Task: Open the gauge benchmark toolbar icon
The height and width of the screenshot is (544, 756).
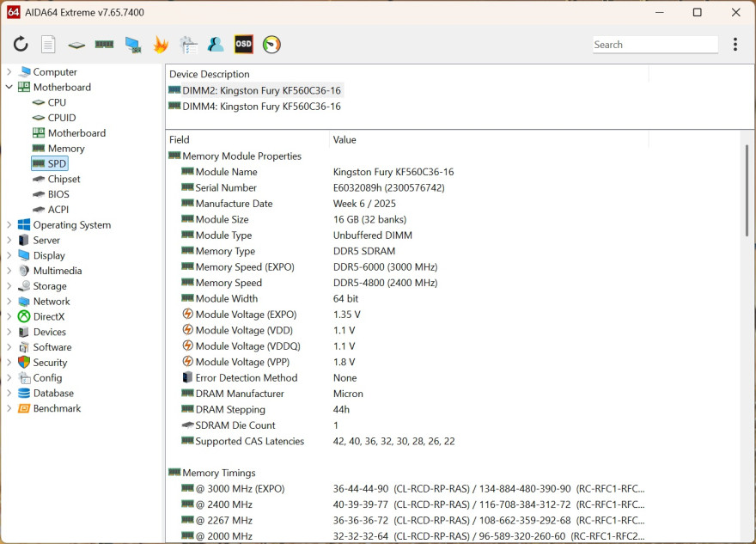Action: (271, 45)
